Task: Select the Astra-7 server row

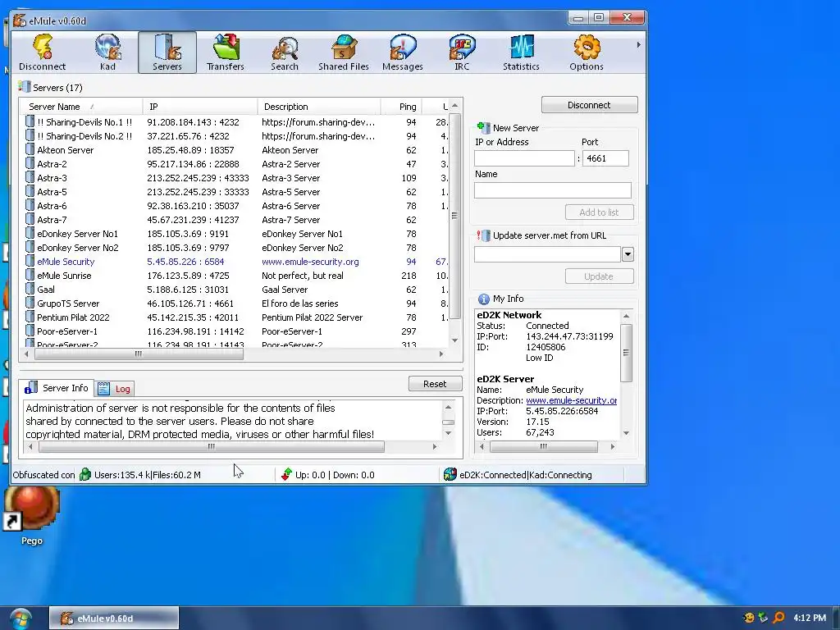Action: pyautogui.click(x=235, y=220)
